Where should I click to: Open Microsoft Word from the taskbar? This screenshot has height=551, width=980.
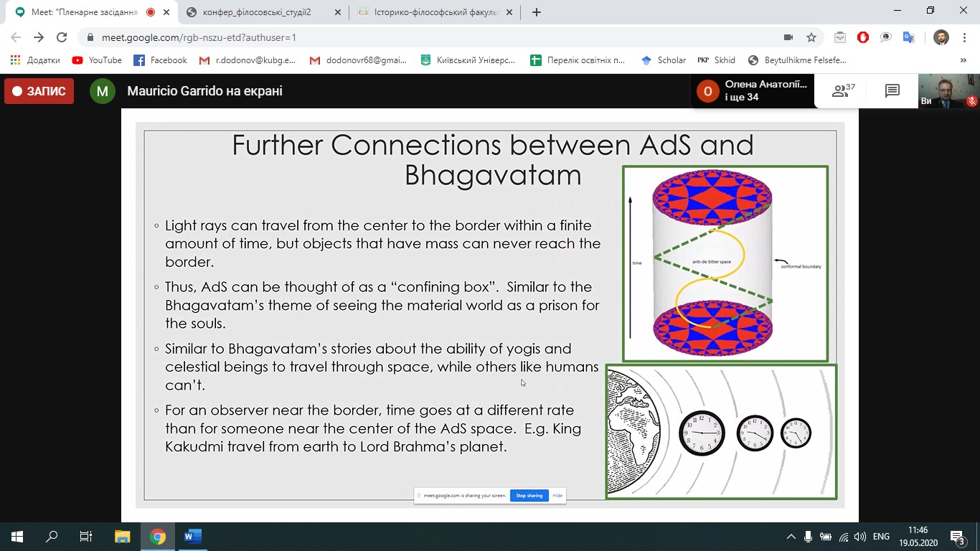(x=193, y=536)
